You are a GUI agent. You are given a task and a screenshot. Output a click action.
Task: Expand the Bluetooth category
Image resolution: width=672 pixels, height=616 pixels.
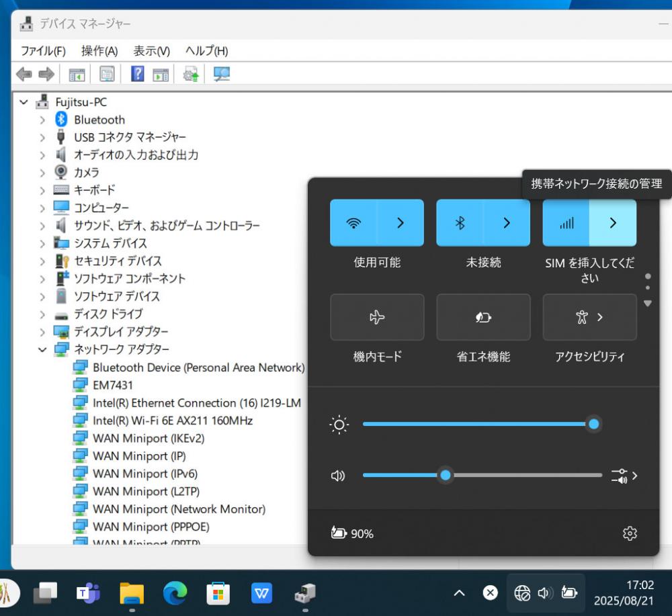(42, 120)
